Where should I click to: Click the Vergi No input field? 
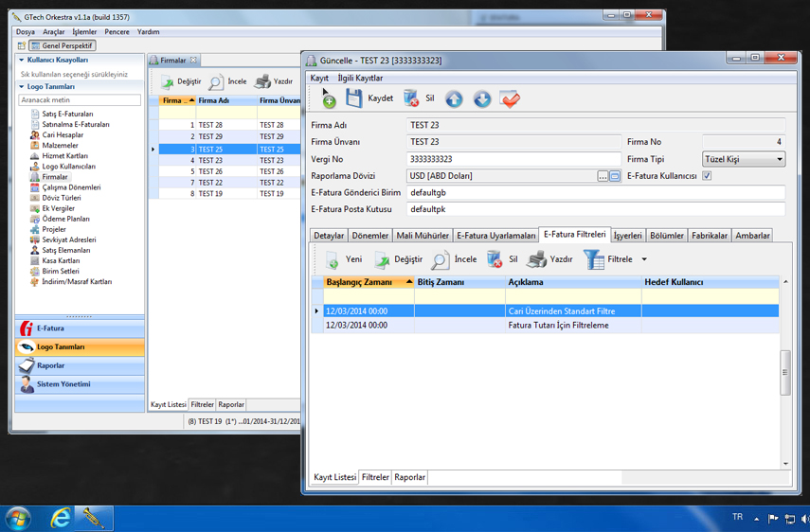tap(513, 159)
